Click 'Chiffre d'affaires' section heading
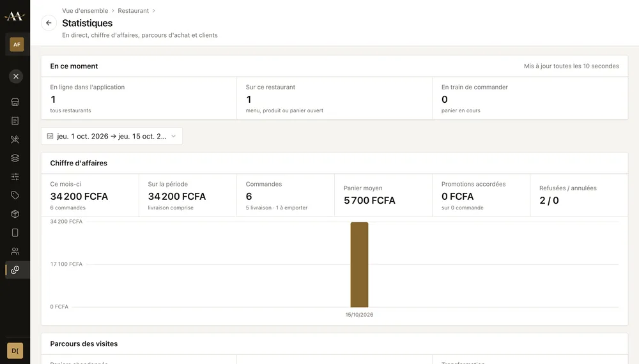 [x=79, y=163]
